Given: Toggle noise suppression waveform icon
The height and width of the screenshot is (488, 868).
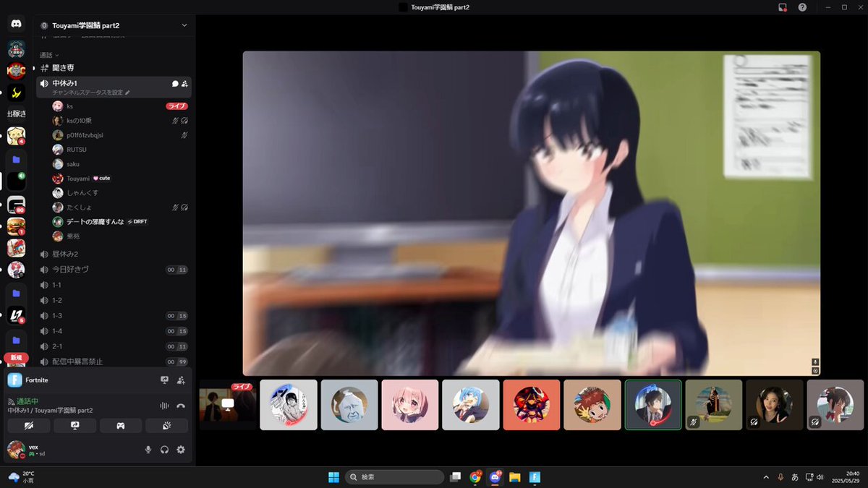Looking at the screenshot, I should (164, 406).
